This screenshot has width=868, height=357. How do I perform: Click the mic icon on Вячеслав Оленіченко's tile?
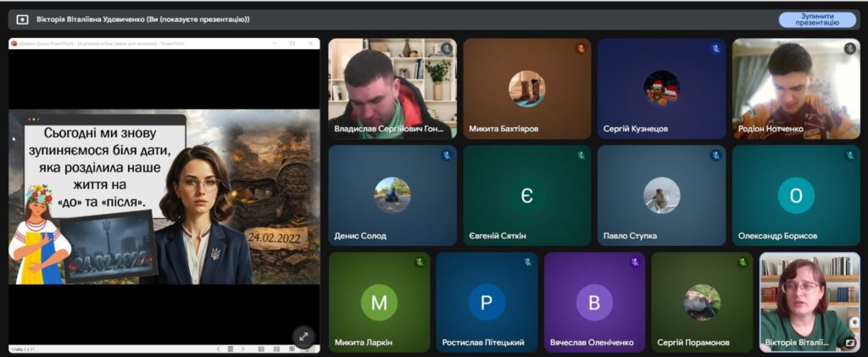(x=634, y=263)
